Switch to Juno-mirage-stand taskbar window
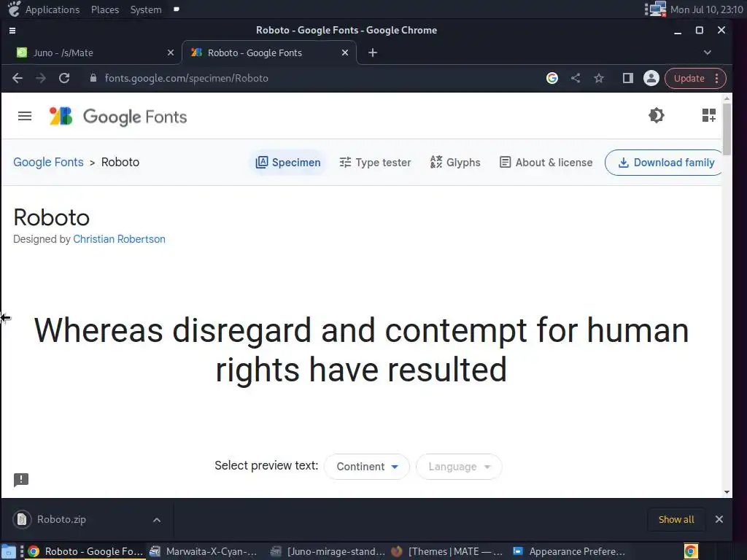Screen dimensions: 747x560 pos(328,551)
